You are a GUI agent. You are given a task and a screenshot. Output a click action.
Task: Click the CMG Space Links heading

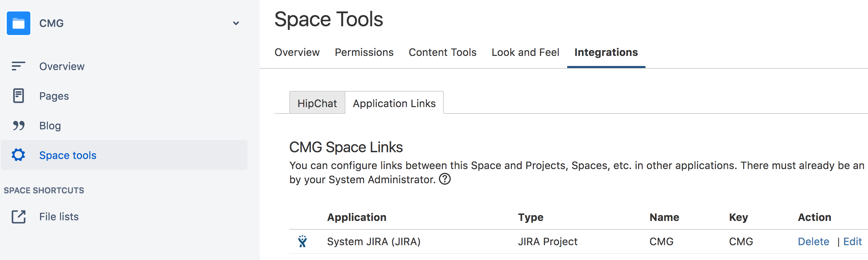pos(346,147)
